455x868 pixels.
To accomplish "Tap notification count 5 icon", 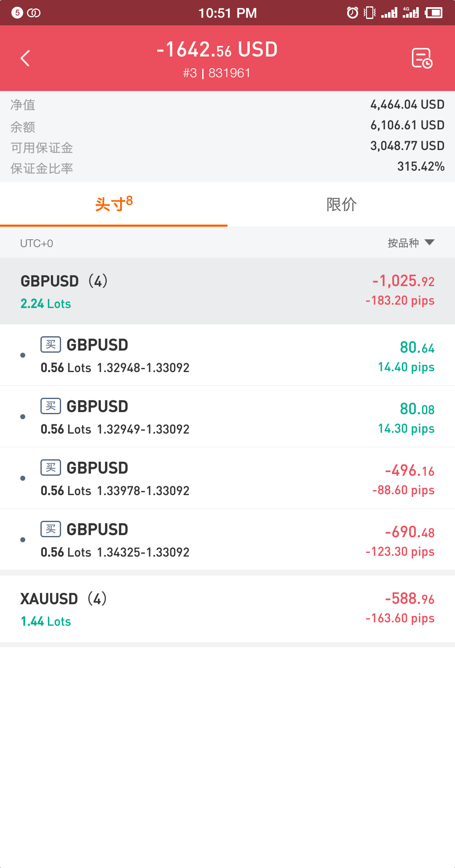I will click(17, 13).
